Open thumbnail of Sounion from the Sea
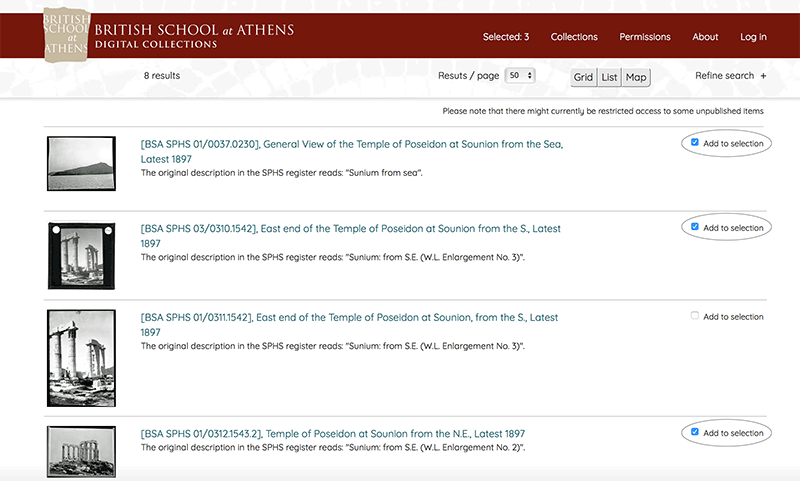Screen dimensions: 800x481 [x=75, y=163]
